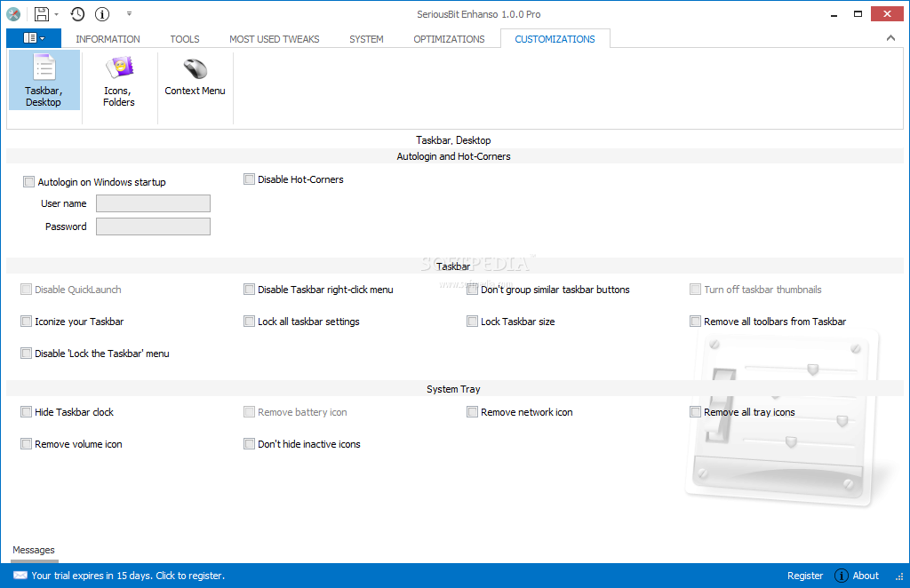910x588 pixels.
Task: Open the MOST USED TWEAKS tab
Action: coord(274,39)
